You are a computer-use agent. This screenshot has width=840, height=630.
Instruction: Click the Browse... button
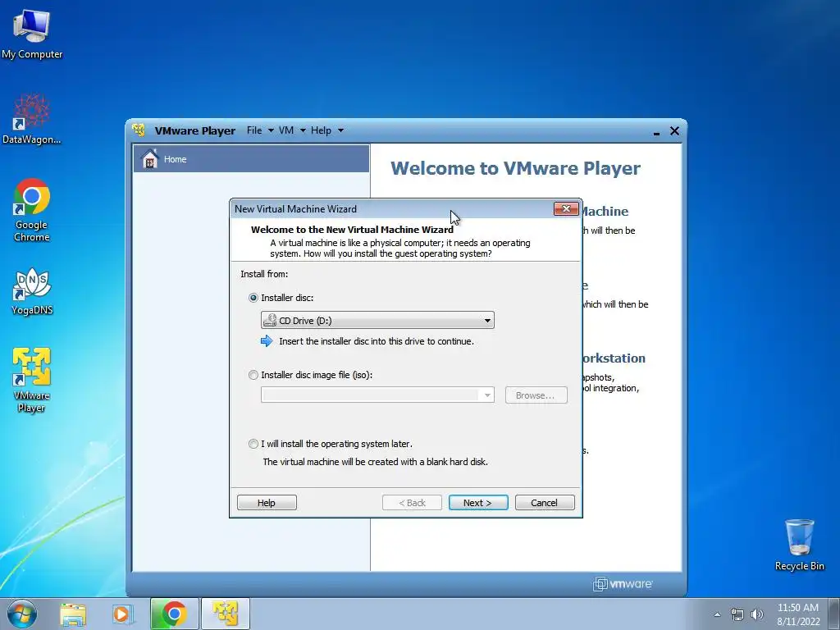(536, 395)
